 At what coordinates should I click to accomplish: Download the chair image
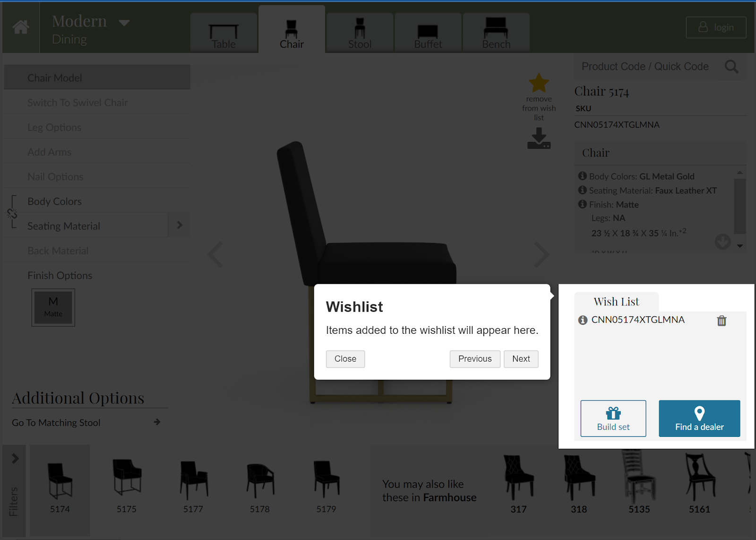[x=539, y=139]
